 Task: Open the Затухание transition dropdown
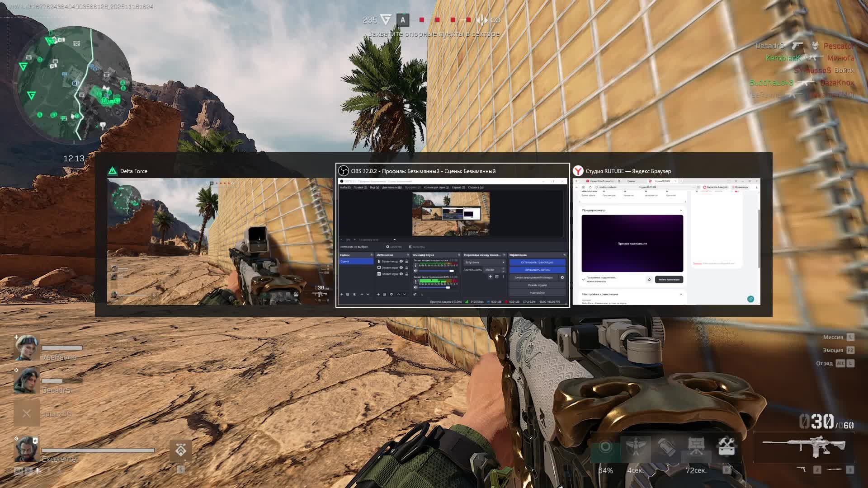[x=485, y=262]
